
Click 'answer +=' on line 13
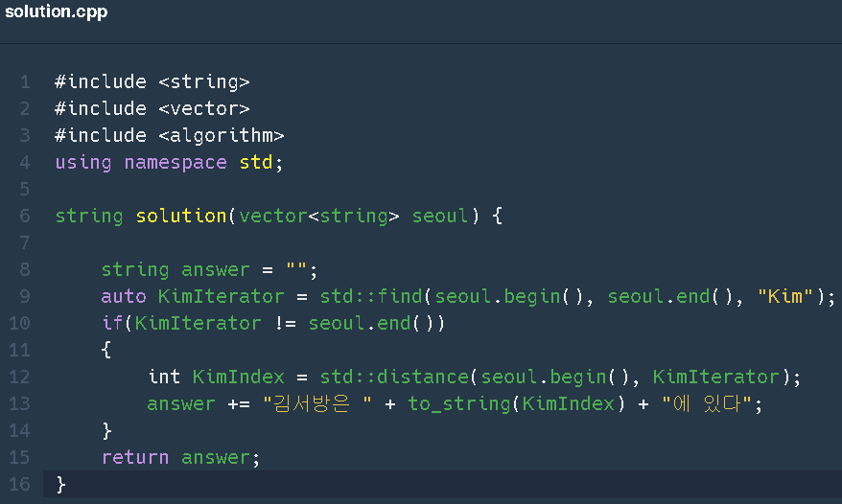point(199,403)
